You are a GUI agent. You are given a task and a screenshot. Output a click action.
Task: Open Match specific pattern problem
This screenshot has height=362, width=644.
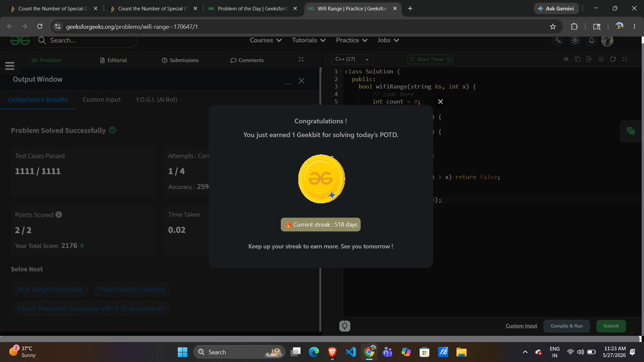click(x=132, y=290)
